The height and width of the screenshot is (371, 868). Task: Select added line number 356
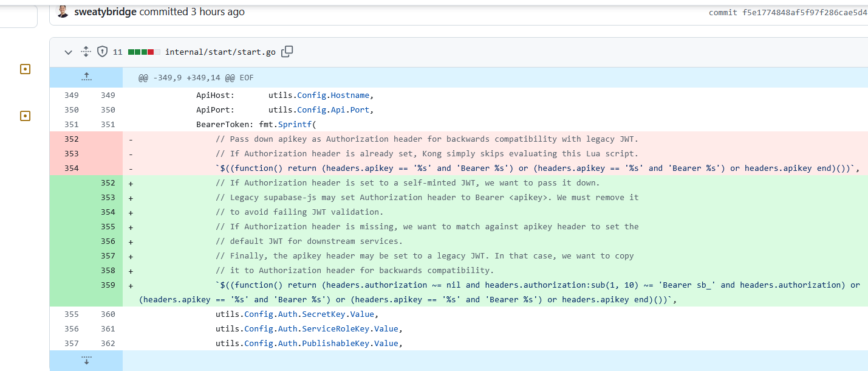click(108, 241)
